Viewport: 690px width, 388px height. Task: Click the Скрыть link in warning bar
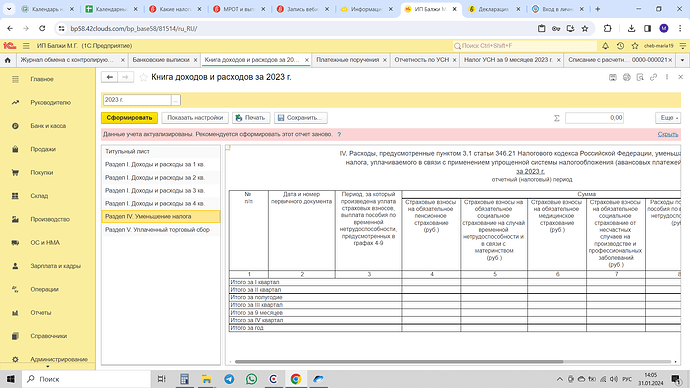(x=668, y=134)
